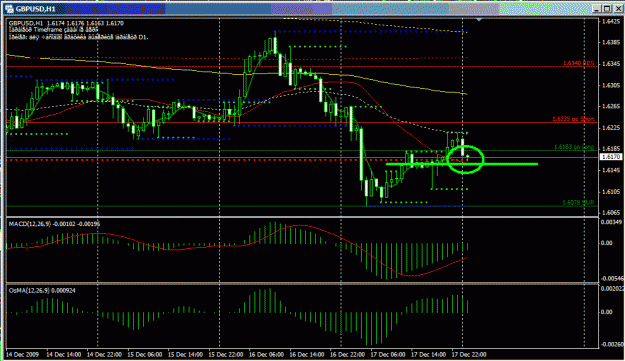
Task: Click the GBPUSD,H1 title bar text
Action: pyautogui.click(x=35, y=9)
